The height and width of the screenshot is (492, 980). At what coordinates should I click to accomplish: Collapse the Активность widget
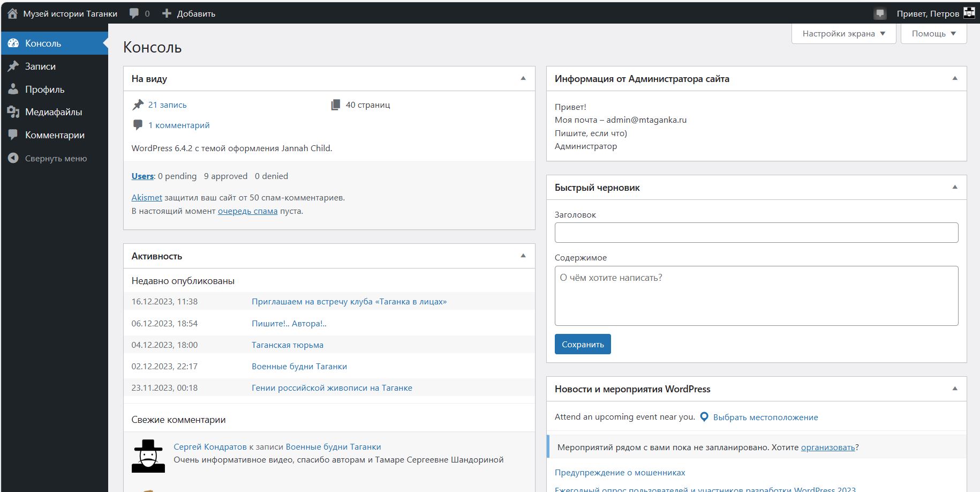click(x=523, y=256)
